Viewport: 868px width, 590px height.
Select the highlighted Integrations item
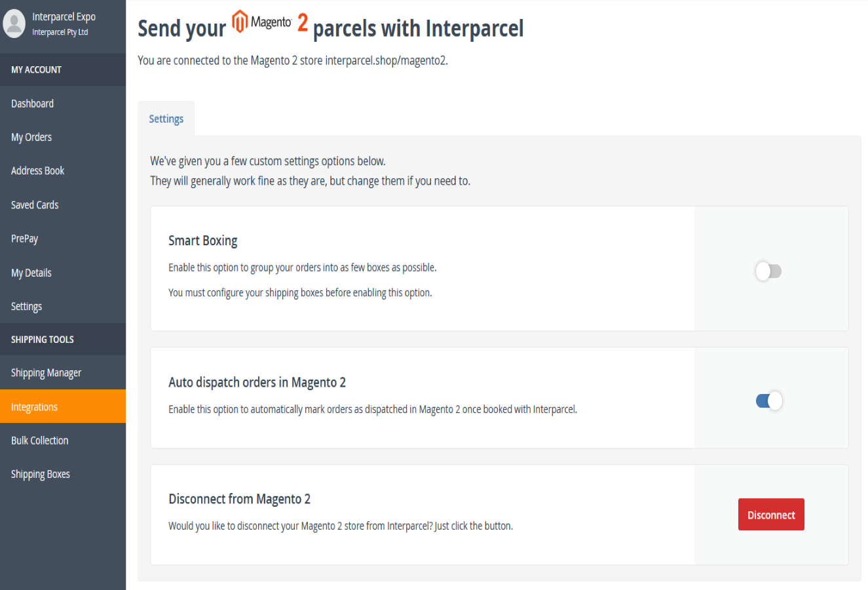(x=34, y=407)
